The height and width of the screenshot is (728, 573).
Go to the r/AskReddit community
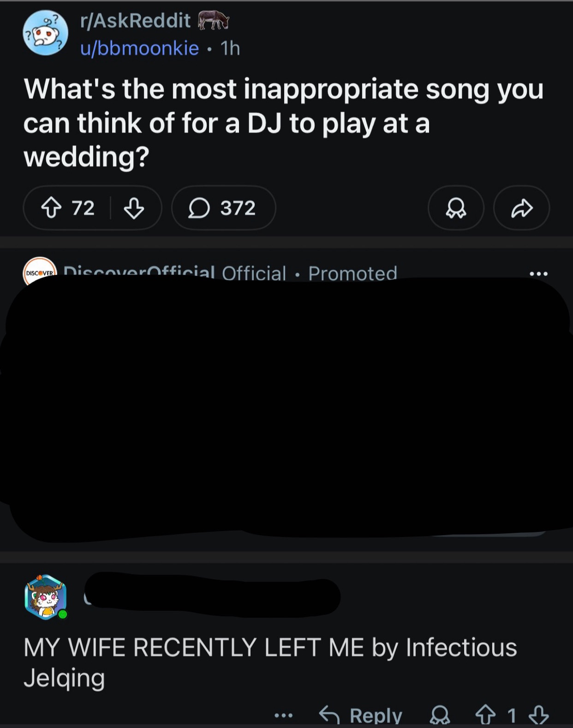(135, 20)
